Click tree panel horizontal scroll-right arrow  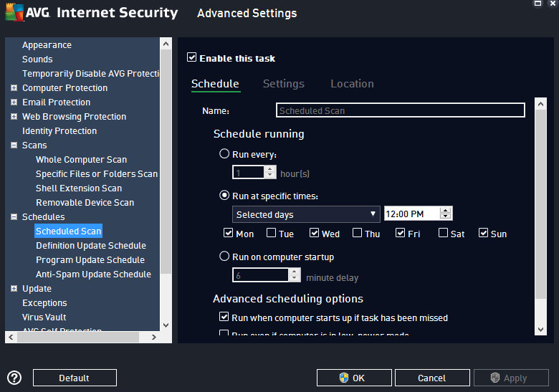pyautogui.click(x=153, y=337)
